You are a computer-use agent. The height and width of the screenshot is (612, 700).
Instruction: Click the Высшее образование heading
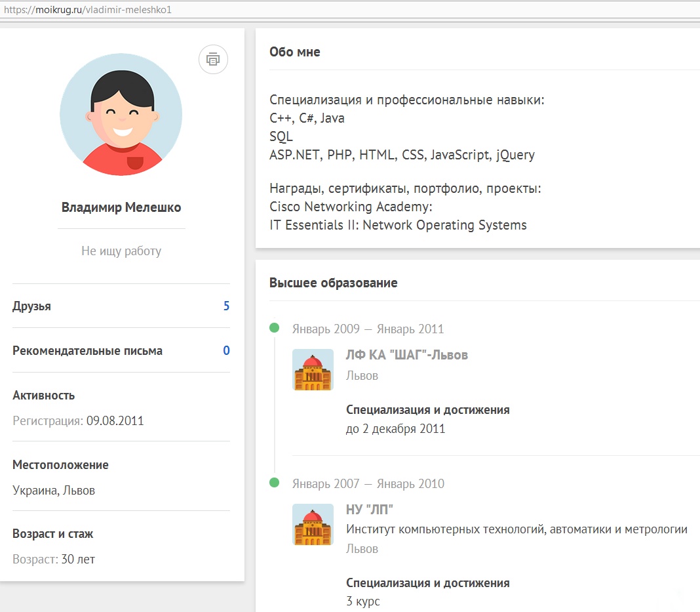[x=333, y=283]
